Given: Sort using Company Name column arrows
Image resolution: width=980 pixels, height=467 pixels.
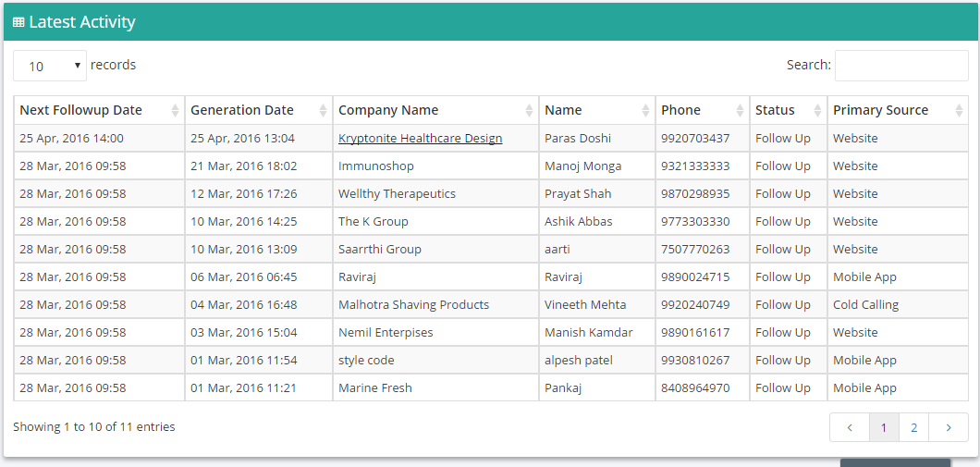Looking at the screenshot, I should point(530,111).
